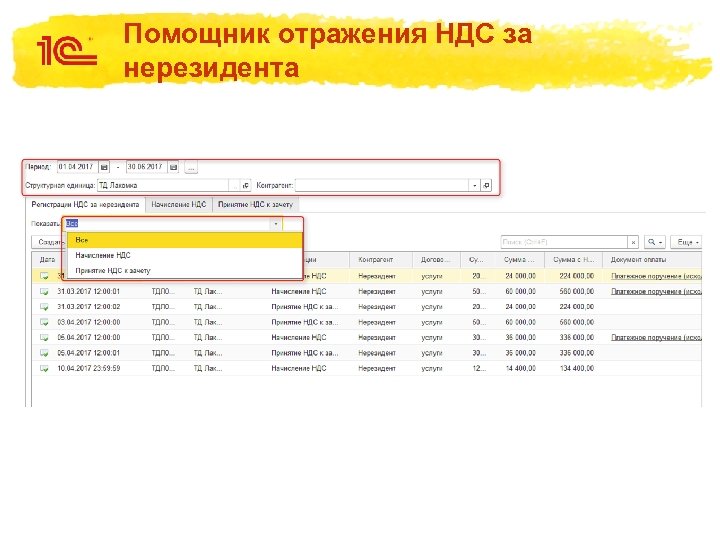The height and width of the screenshot is (540, 720).
Task: Click Нерезидент cell in 10.04.2017 row
Action: pos(377,368)
